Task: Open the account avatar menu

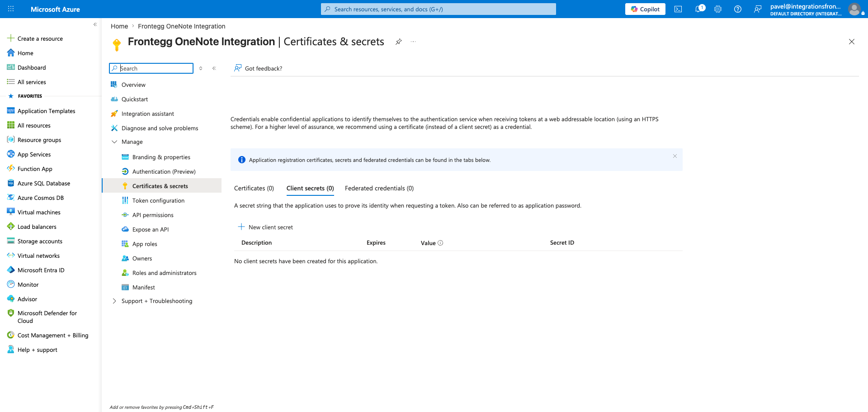Action: coord(854,9)
